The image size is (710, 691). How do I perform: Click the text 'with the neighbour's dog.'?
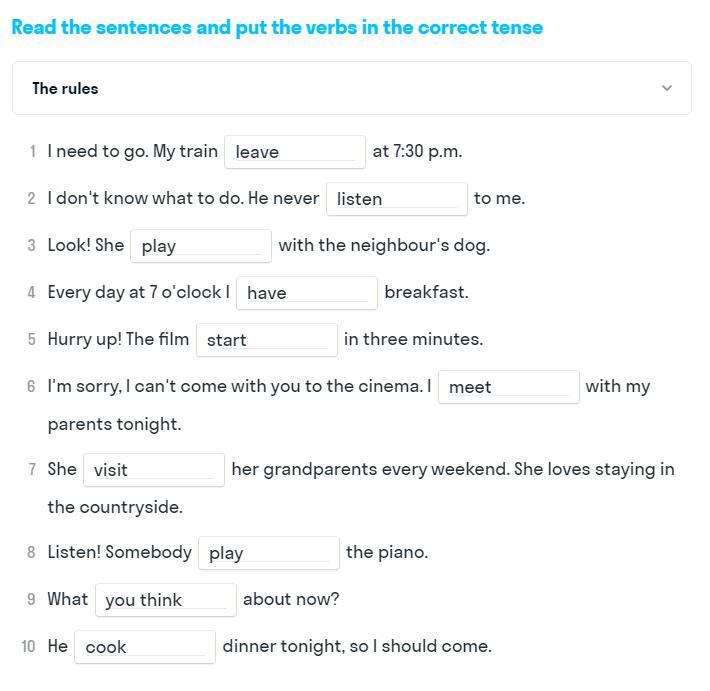coord(384,245)
